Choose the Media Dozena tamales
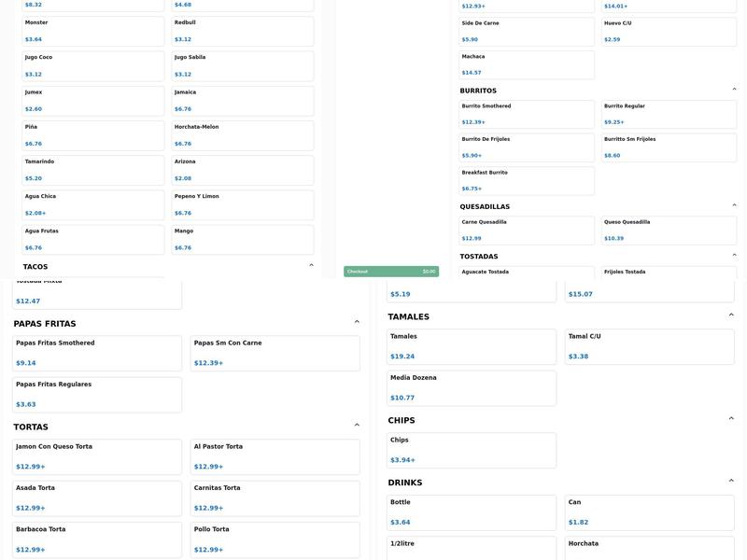 [472, 388]
